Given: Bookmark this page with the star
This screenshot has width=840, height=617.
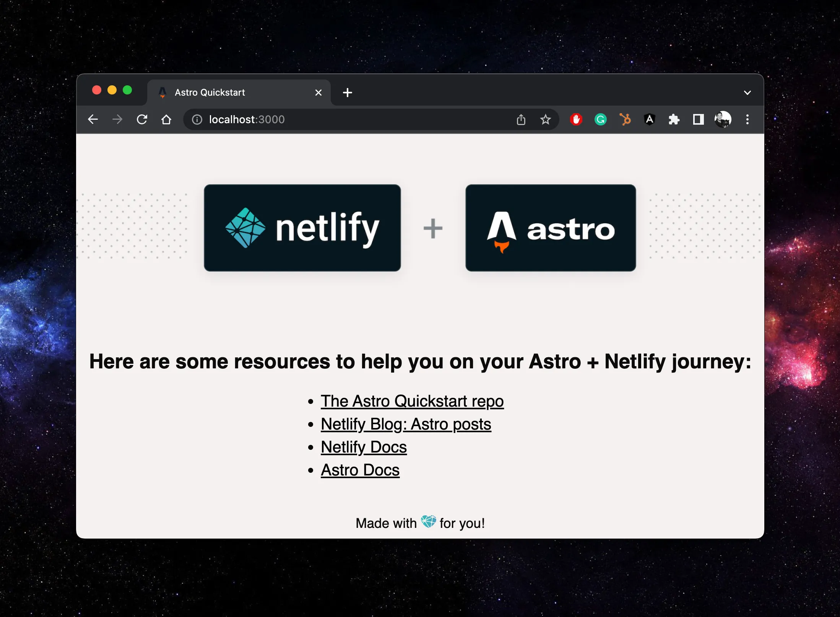Looking at the screenshot, I should tap(545, 119).
